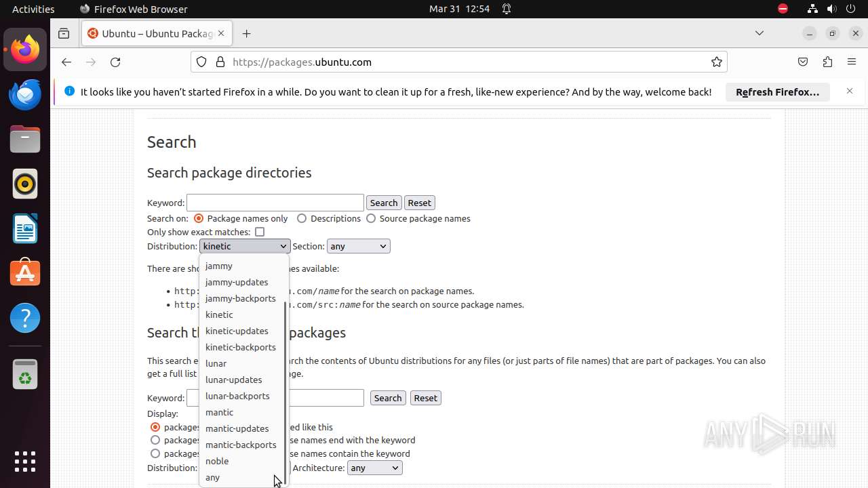Open the Extensions puzzle icon
This screenshot has height=488, width=868.
[x=827, y=62]
